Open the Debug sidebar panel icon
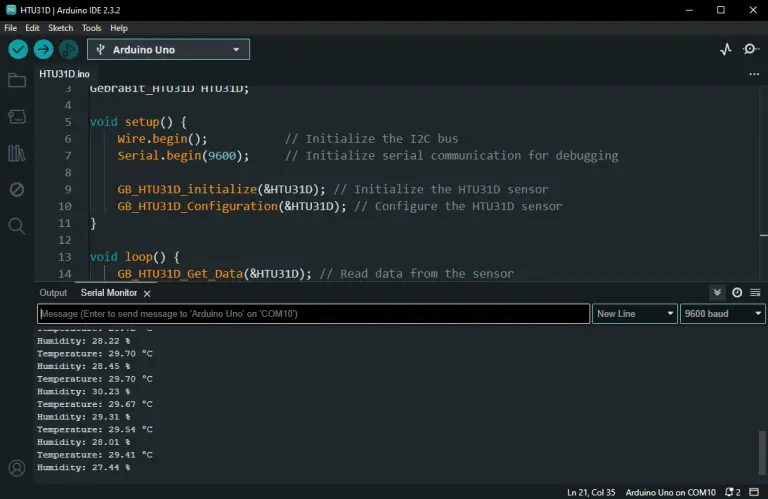This screenshot has width=768, height=499. point(17,190)
